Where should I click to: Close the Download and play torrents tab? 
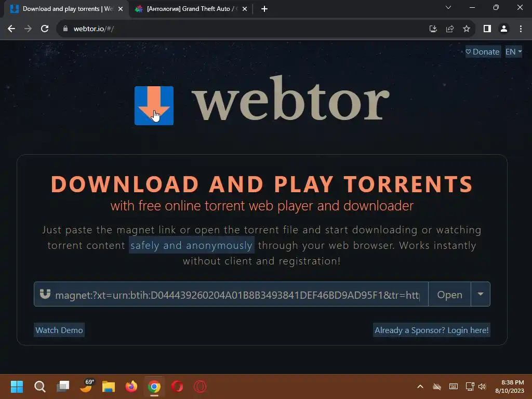pos(121,9)
